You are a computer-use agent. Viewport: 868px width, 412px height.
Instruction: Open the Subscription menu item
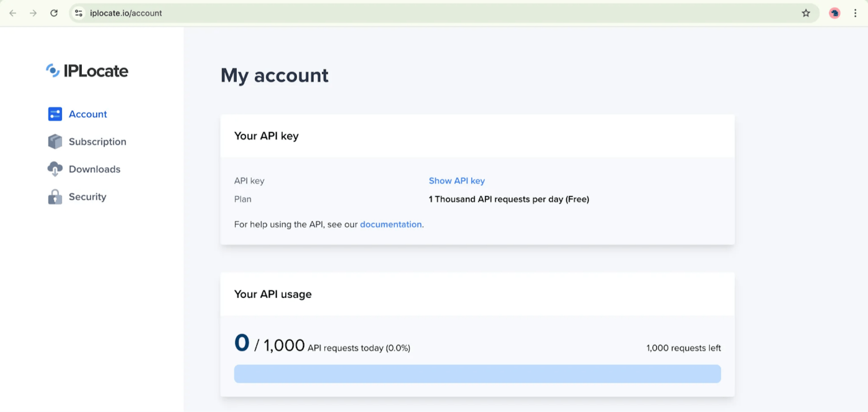point(97,142)
